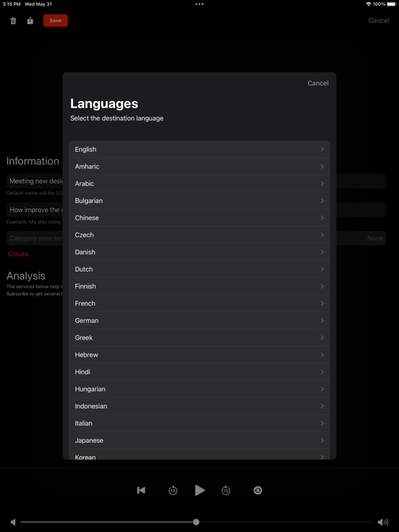Viewport: 399px width, 532px height.
Task: Click the How improve the description field
Action: 196,210
